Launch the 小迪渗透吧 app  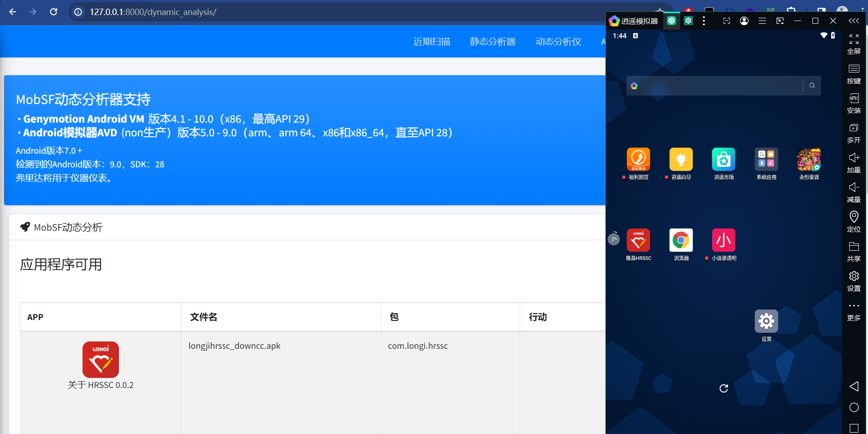click(x=723, y=245)
